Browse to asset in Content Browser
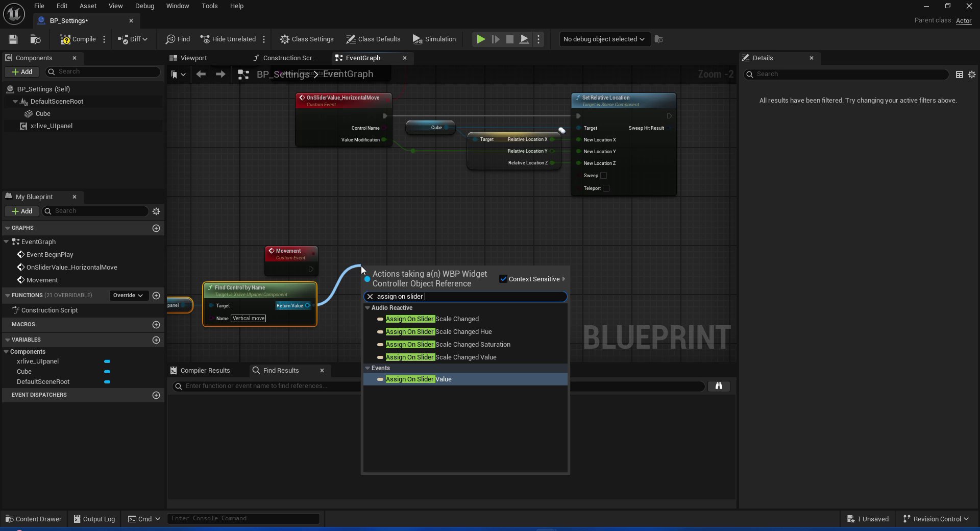This screenshot has height=531, width=980. [x=35, y=39]
